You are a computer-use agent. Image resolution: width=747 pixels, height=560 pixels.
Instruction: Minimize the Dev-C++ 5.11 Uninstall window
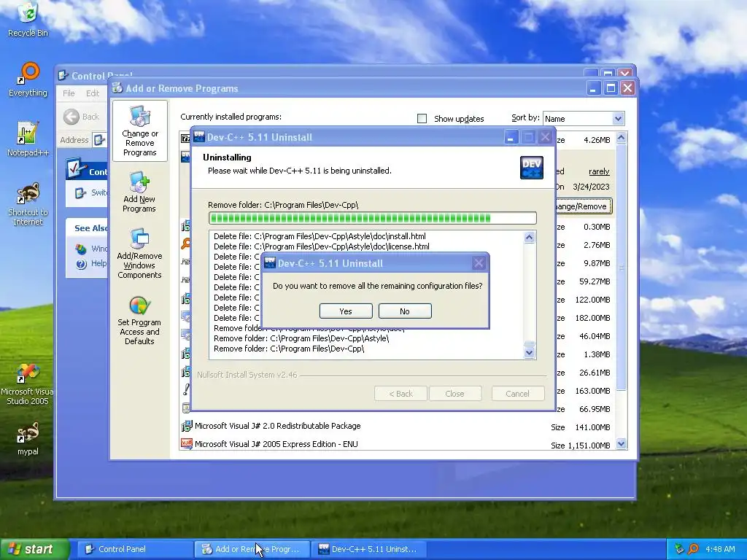pyautogui.click(x=511, y=138)
